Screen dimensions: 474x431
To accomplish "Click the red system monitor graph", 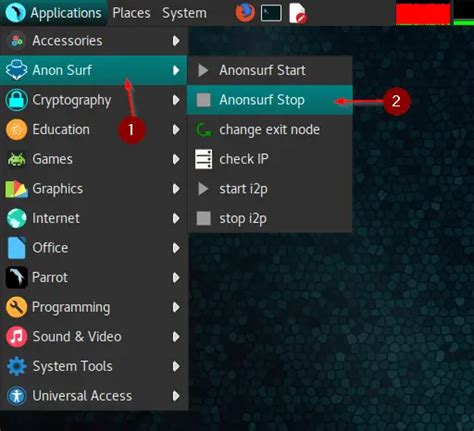I will 423,13.
